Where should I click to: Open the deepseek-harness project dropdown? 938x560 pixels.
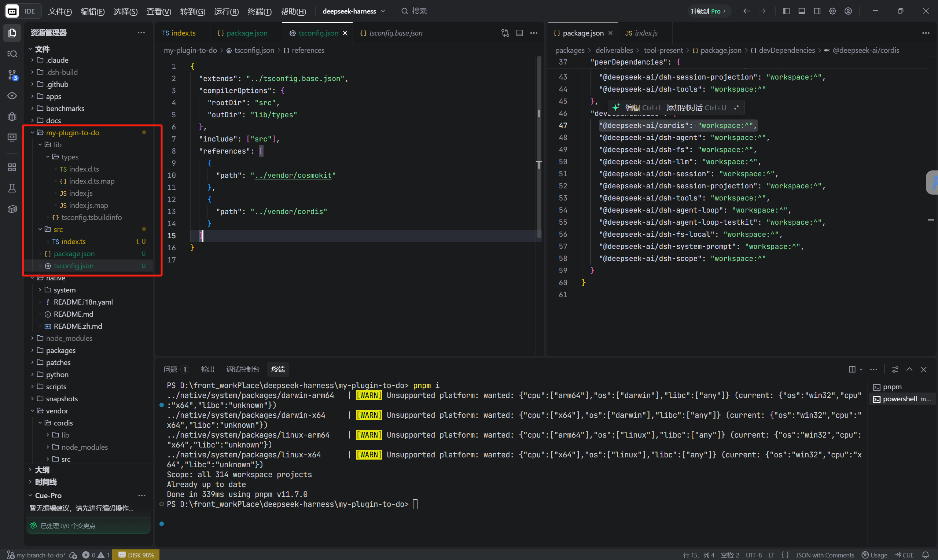click(x=354, y=11)
